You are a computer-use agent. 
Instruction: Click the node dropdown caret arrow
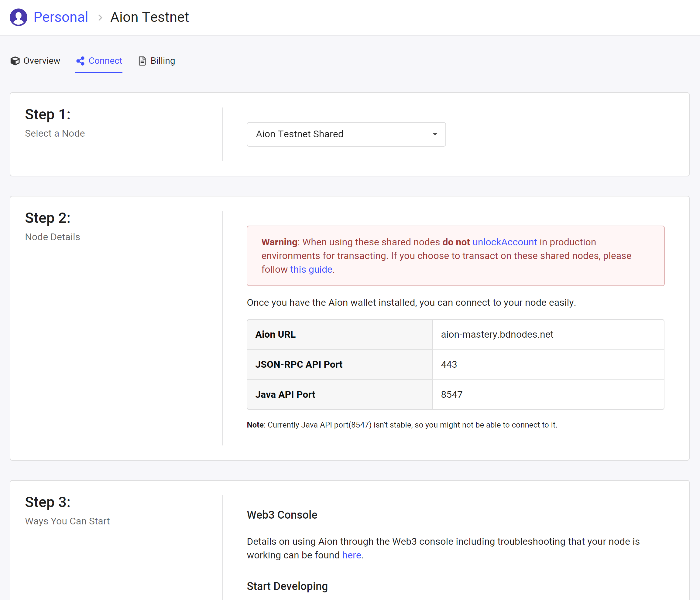coord(435,135)
